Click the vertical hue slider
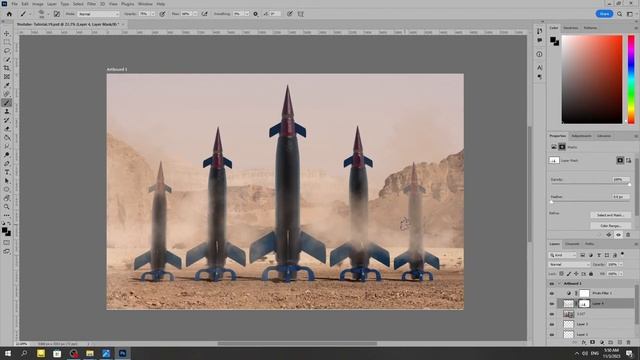 pyautogui.click(x=631, y=79)
